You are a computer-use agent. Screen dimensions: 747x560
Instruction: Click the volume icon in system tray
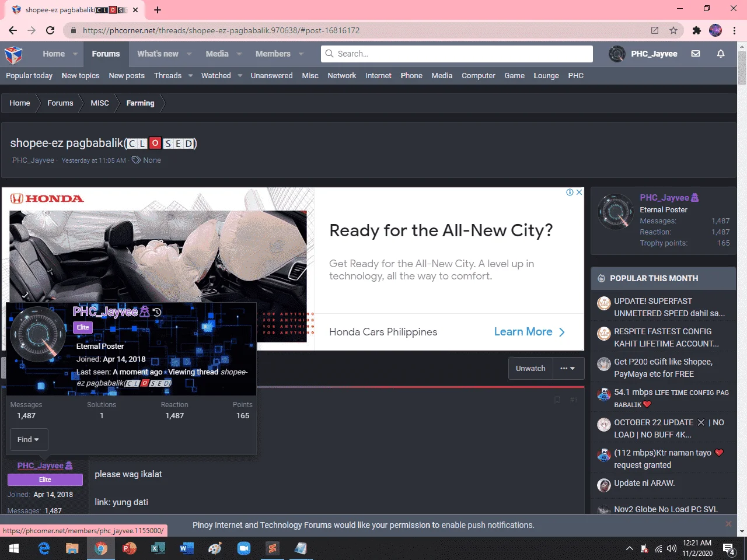672,548
